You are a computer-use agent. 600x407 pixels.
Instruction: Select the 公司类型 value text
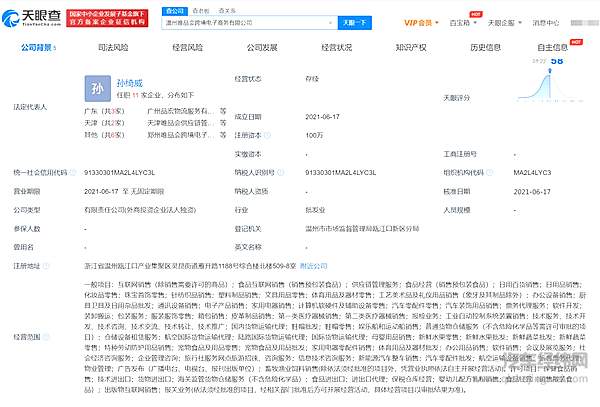[140, 210]
